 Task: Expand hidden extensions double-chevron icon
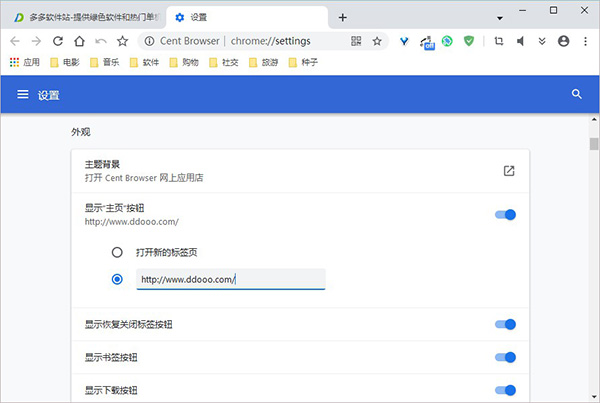[542, 41]
